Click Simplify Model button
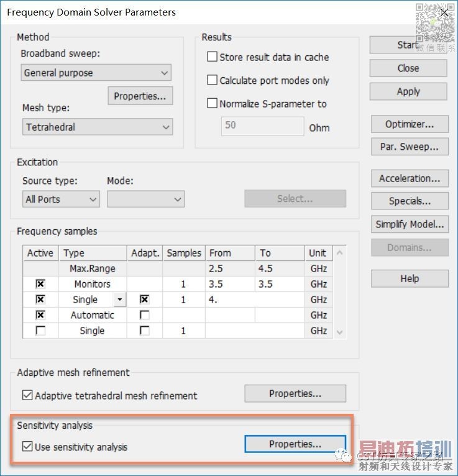 410,224
